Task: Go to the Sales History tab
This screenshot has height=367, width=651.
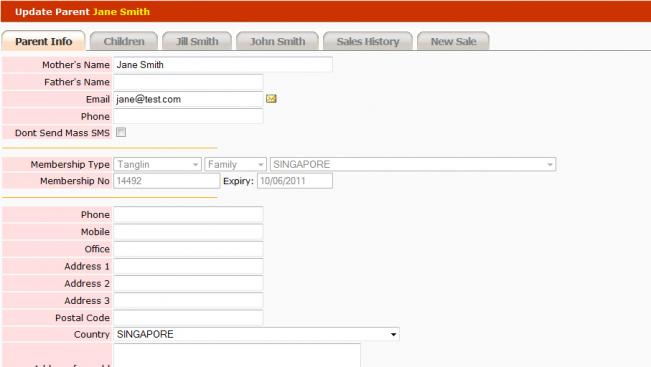Action: tap(368, 42)
